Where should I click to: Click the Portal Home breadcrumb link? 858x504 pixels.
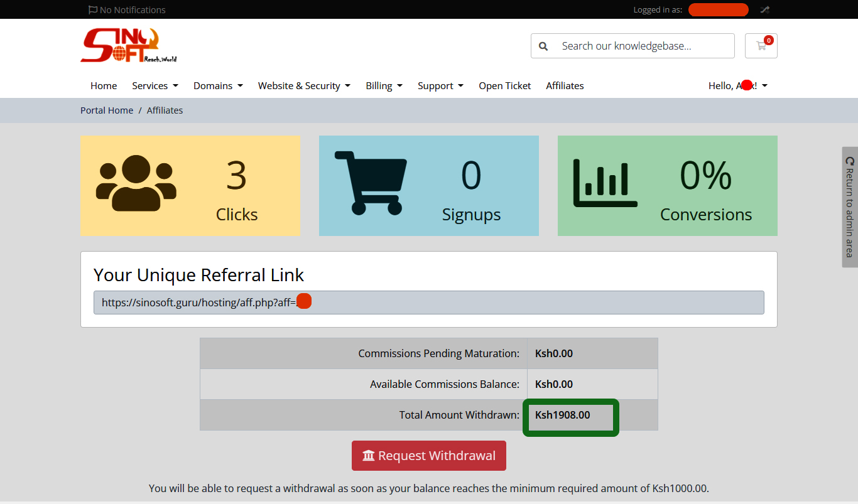[107, 110]
